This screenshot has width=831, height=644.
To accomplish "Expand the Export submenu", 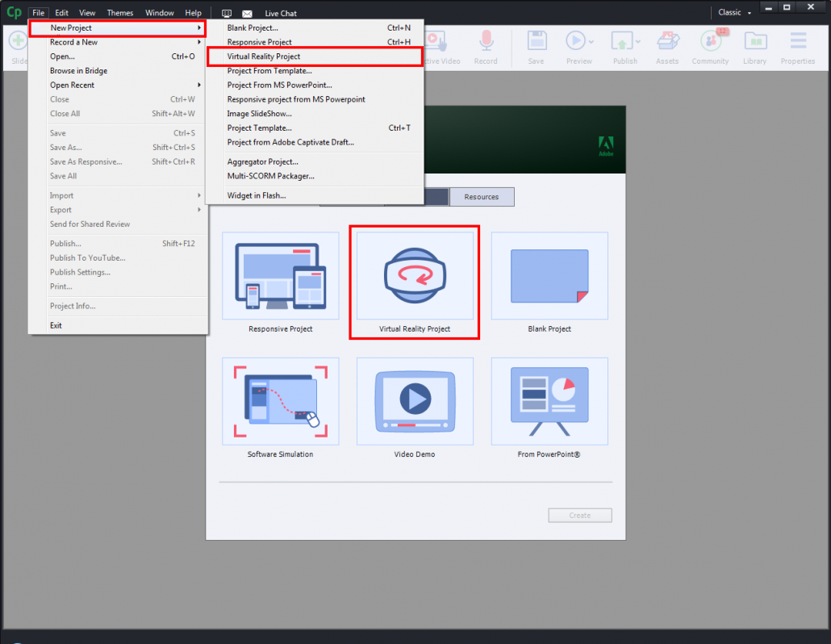I will click(61, 210).
